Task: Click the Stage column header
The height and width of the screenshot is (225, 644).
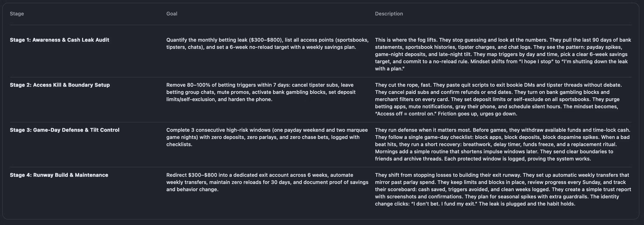Action: tap(17, 14)
